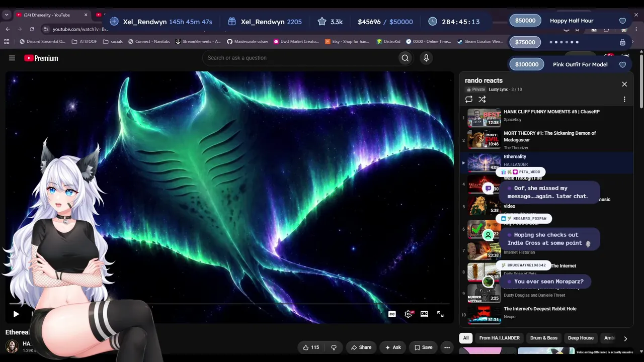Open the bookmarks apps grid icon

[x=8, y=42]
